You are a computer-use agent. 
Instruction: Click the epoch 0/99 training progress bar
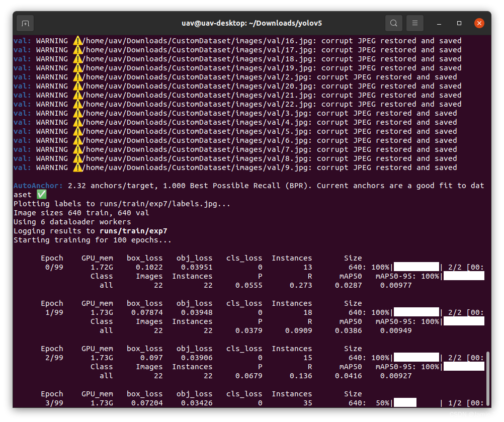pyautogui.click(x=416, y=267)
